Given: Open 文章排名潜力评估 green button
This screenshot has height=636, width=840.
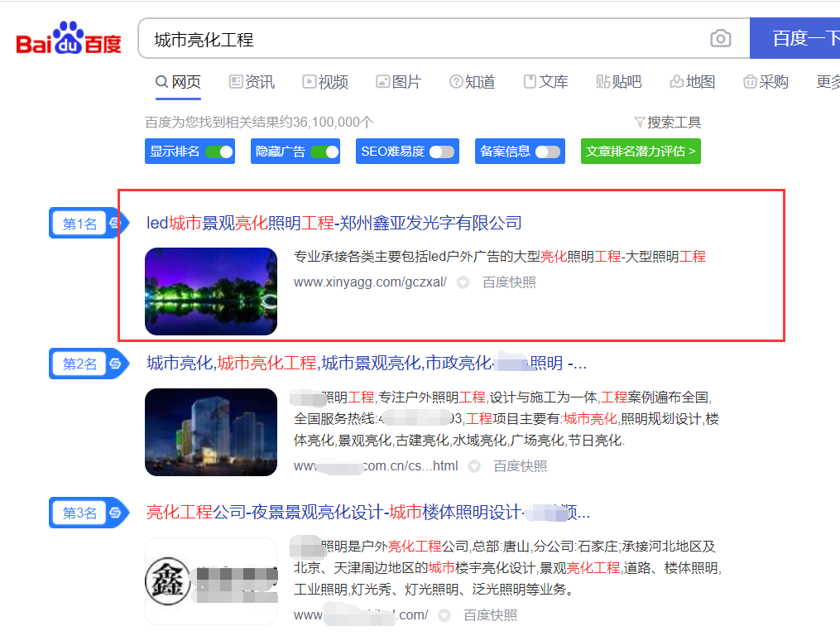Looking at the screenshot, I should (641, 152).
